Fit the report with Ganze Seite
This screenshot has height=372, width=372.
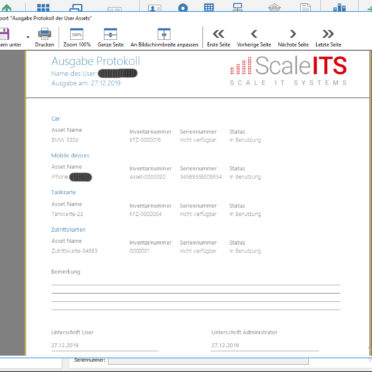pos(110,38)
